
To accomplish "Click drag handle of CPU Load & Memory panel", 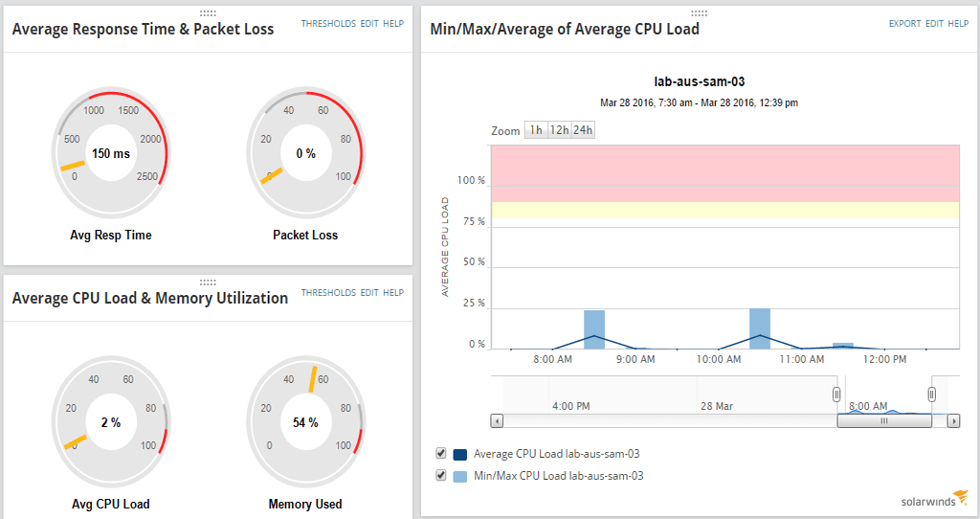I will coord(208,282).
